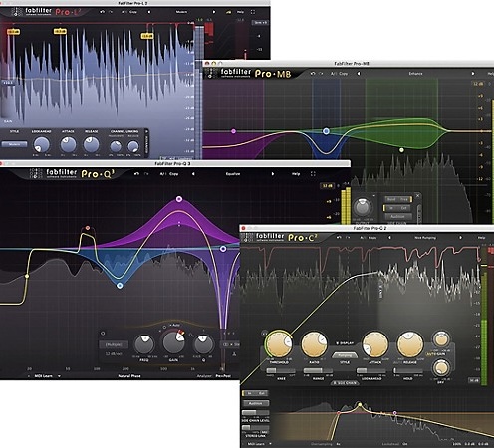Go to next preset in Pro-C 2
The width and height of the screenshot is (494, 448).
460,238
